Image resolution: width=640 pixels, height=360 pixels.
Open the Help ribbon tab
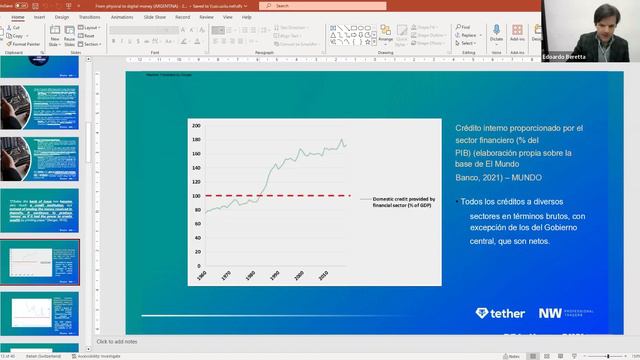tap(247, 17)
